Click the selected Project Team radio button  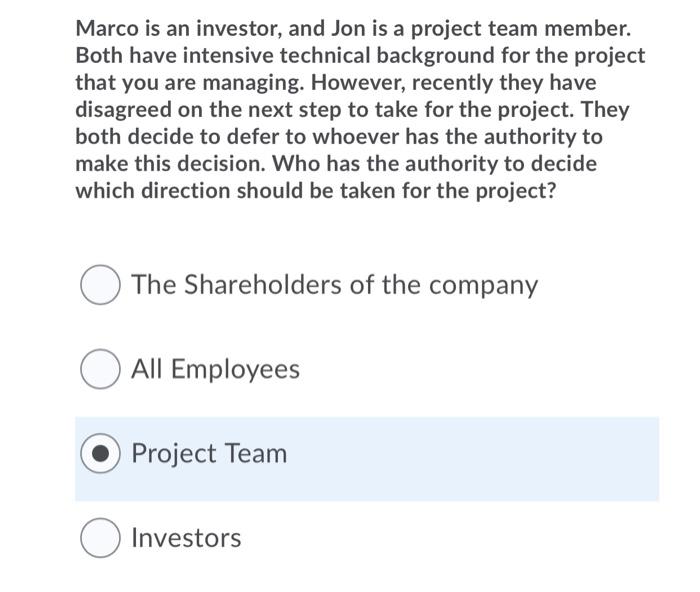coord(100,453)
